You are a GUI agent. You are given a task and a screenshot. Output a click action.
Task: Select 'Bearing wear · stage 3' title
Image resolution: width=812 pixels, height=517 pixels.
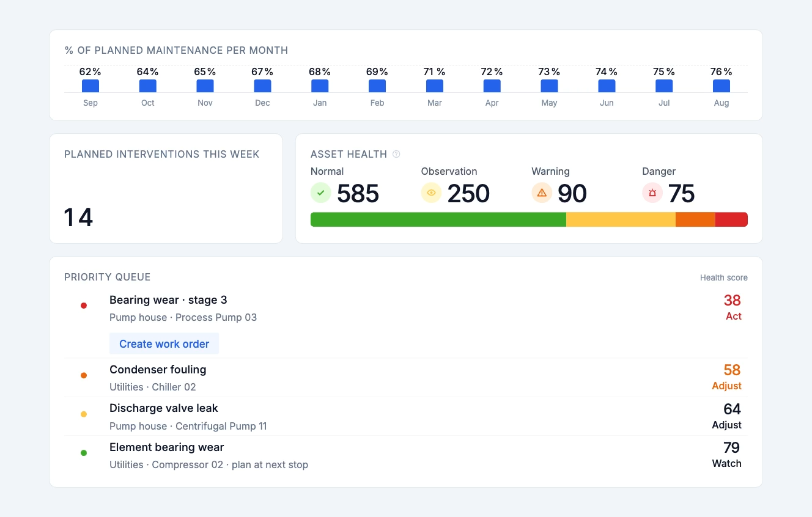(168, 300)
